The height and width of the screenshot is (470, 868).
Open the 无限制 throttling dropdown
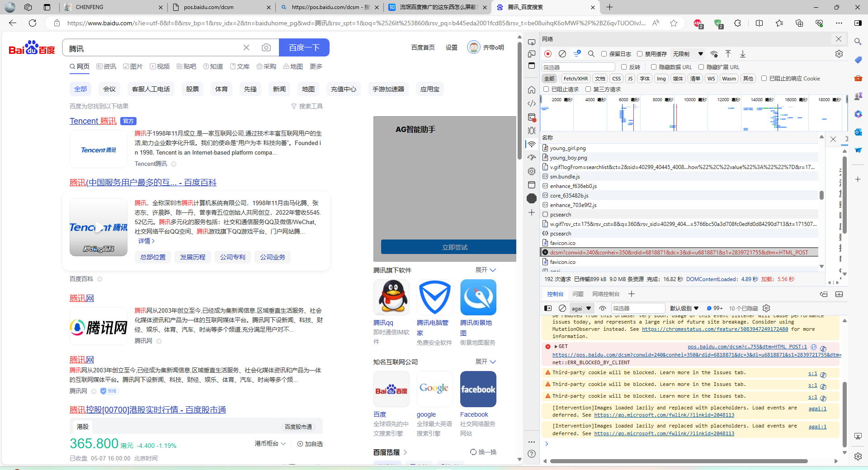coord(688,54)
